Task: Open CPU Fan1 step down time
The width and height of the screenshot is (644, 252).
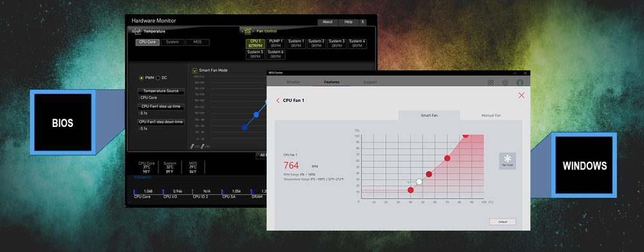Action: 161,122
